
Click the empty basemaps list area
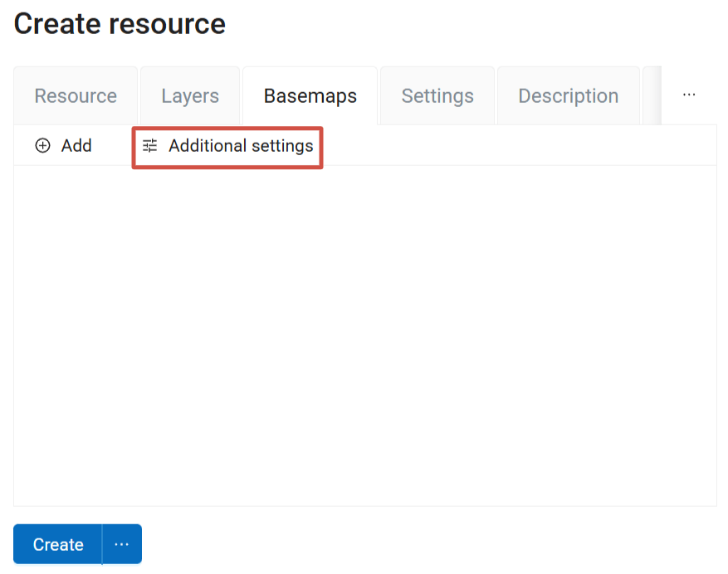point(365,335)
